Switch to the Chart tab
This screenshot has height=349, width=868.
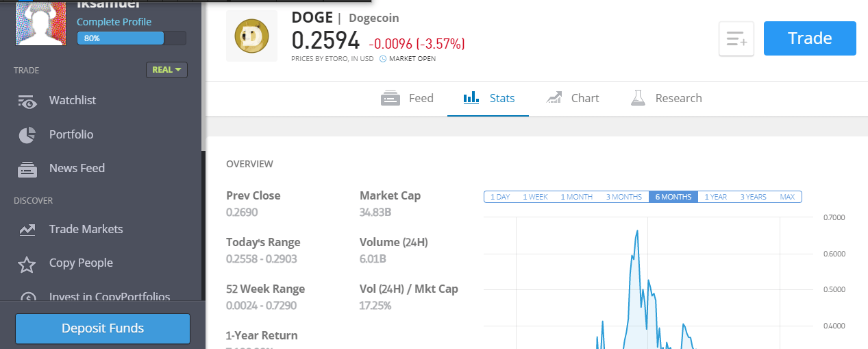click(573, 98)
